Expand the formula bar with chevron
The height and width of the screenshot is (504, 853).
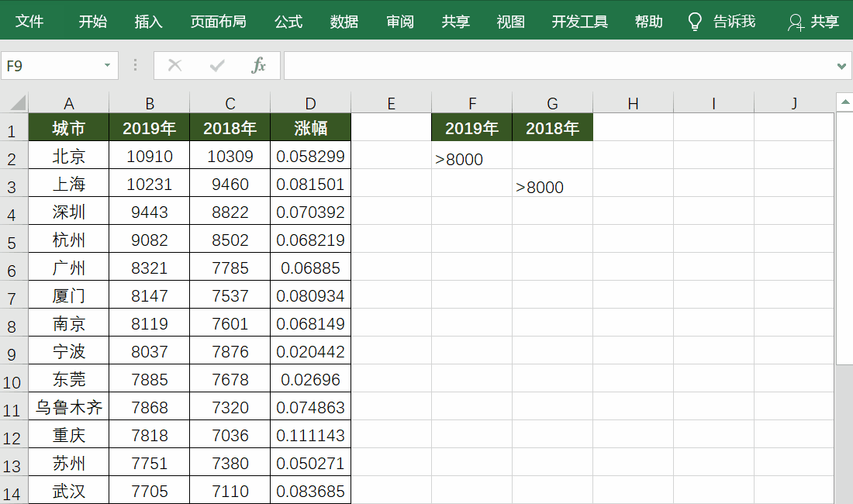tap(841, 67)
